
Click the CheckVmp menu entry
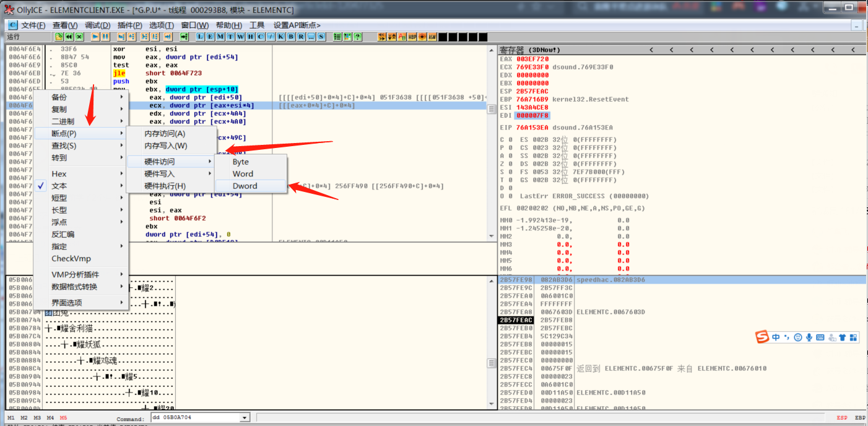tap(82, 258)
